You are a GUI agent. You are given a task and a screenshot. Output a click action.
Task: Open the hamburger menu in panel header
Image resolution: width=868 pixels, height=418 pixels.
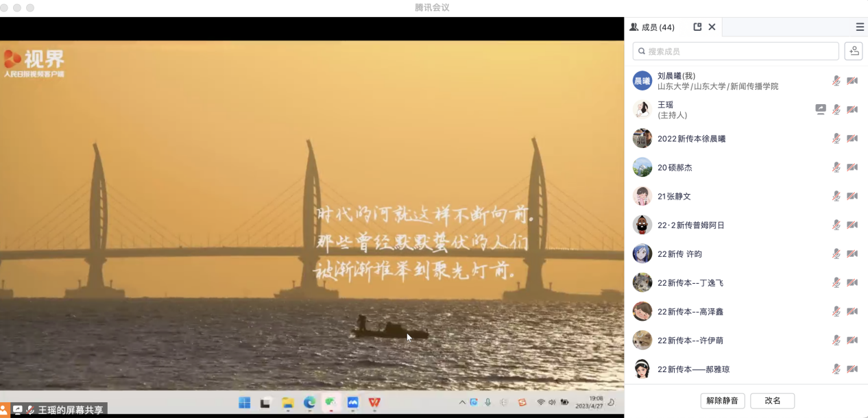click(860, 27)
